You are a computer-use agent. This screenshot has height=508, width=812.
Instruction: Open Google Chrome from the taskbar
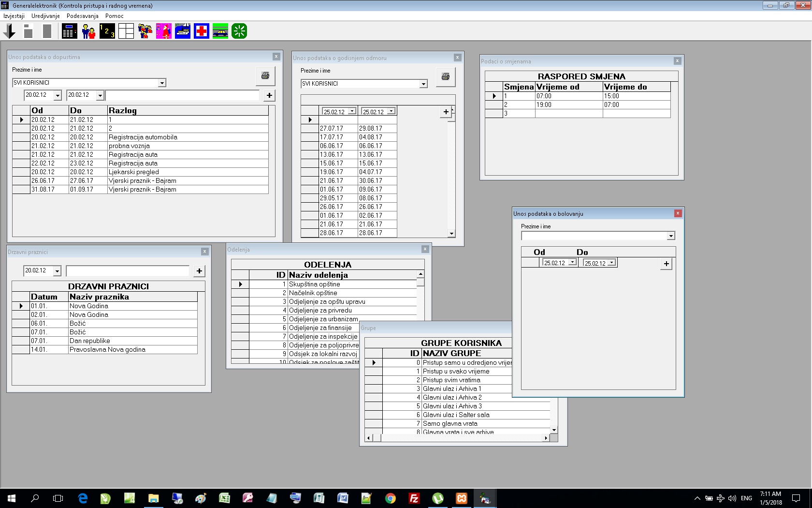click(391, 498)
